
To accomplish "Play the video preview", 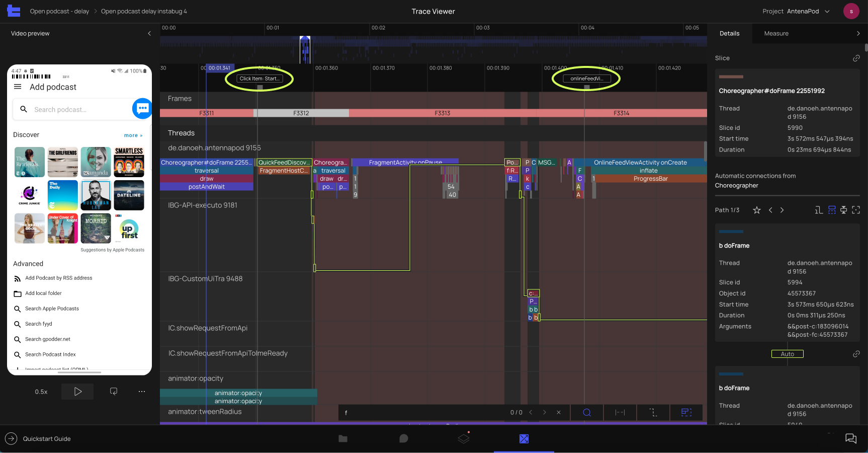I will [x=77, y=392].
